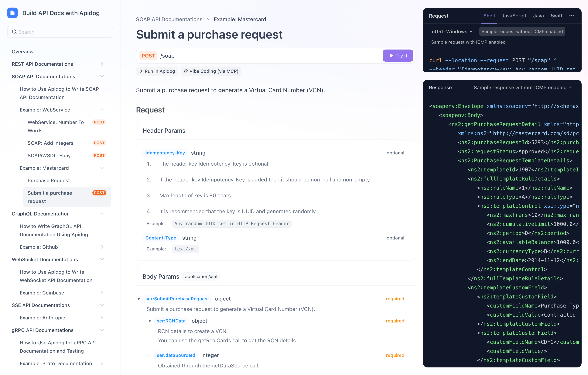This screenshot has height=375, width=588.
Task: Open SOAP: Add integers item
Action: [51, 143]
